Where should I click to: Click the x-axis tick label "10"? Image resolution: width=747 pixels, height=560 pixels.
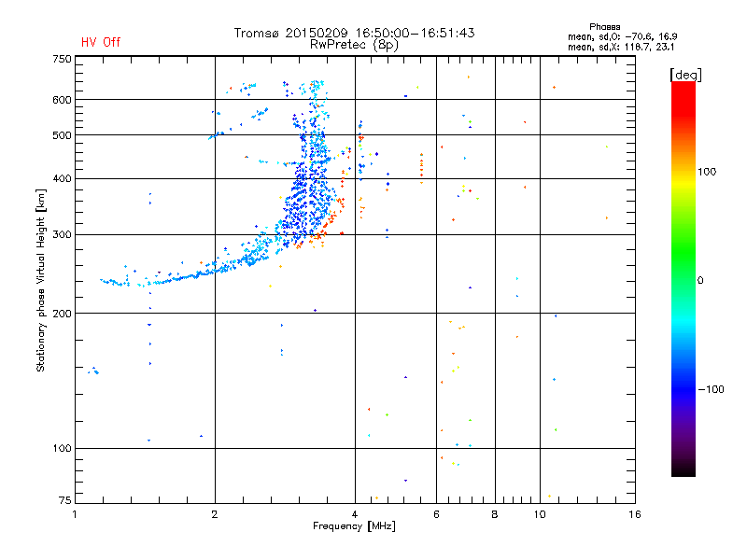click(540, 514)
